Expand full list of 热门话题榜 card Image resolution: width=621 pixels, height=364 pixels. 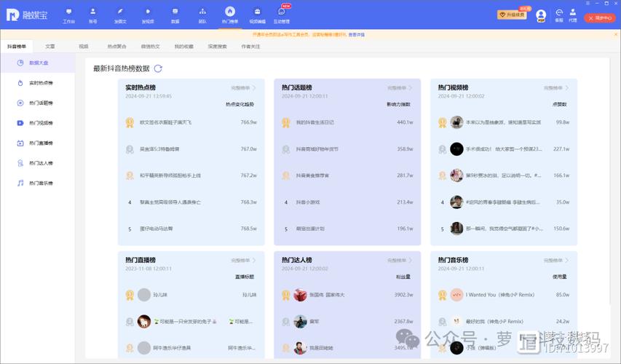click(400, 88)
